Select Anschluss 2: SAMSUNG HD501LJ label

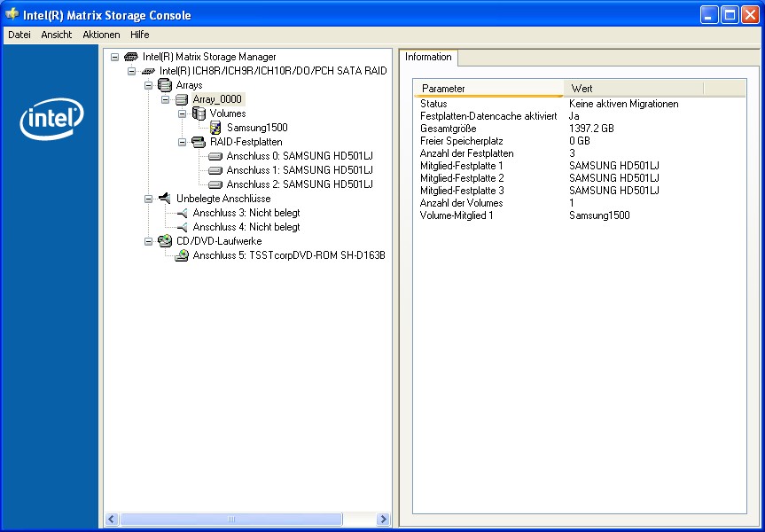click(x=300, y=184)
